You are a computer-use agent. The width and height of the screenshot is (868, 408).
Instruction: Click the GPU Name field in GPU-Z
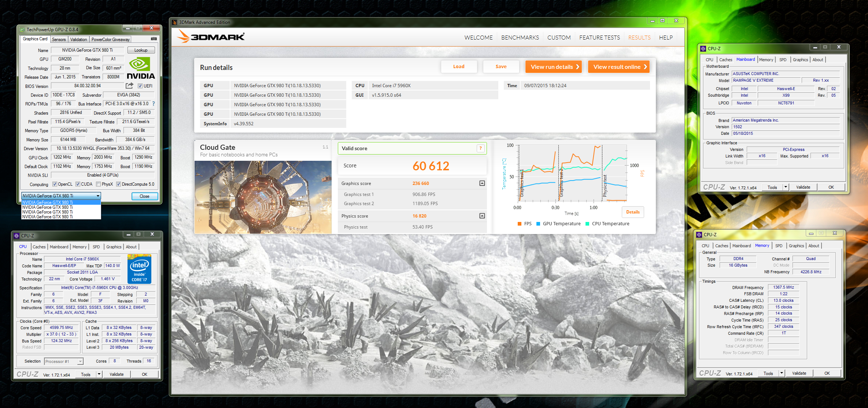coord(88,50)
